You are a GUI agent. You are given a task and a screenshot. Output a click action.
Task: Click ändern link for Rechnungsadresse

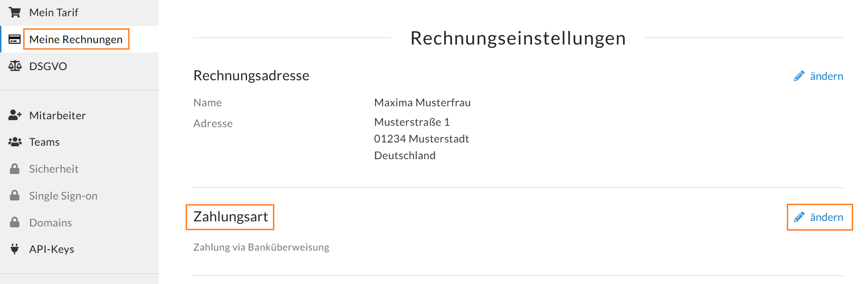[826, 76]
